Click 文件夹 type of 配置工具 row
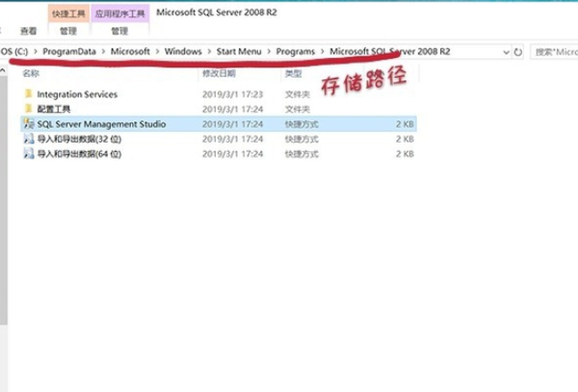 tap(297, 109)
